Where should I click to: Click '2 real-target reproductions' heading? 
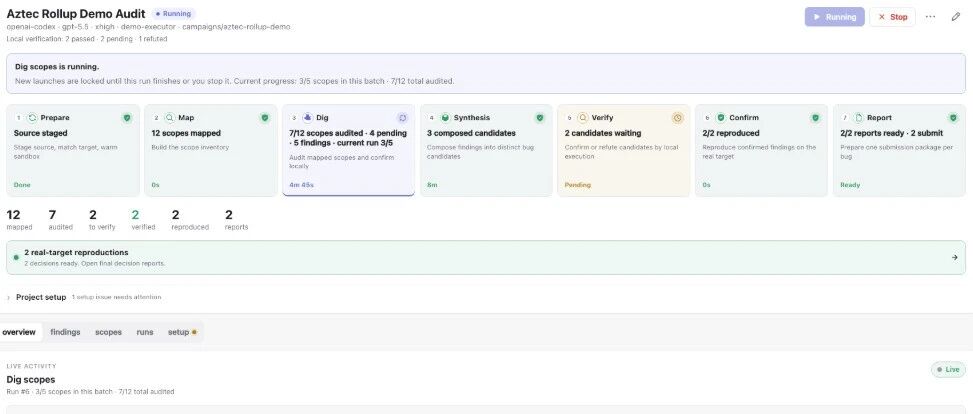tap(76, 253)
